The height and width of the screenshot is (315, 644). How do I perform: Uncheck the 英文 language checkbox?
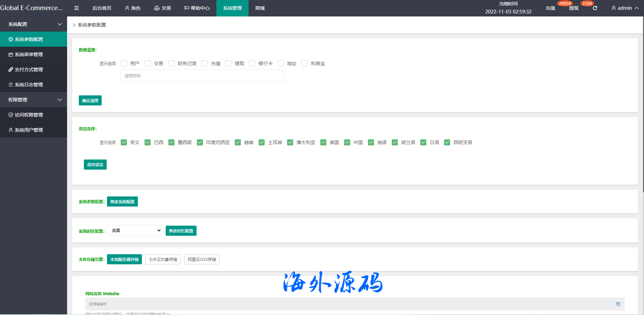[x=124, y=142]
